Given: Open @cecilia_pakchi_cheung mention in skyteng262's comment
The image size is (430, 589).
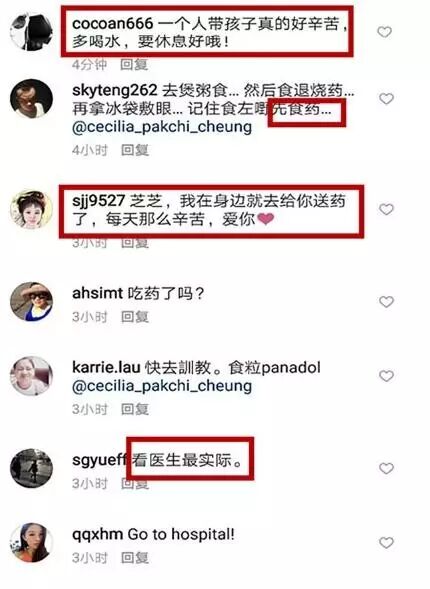Looking at the screenshot, I should tap(162, 127).
